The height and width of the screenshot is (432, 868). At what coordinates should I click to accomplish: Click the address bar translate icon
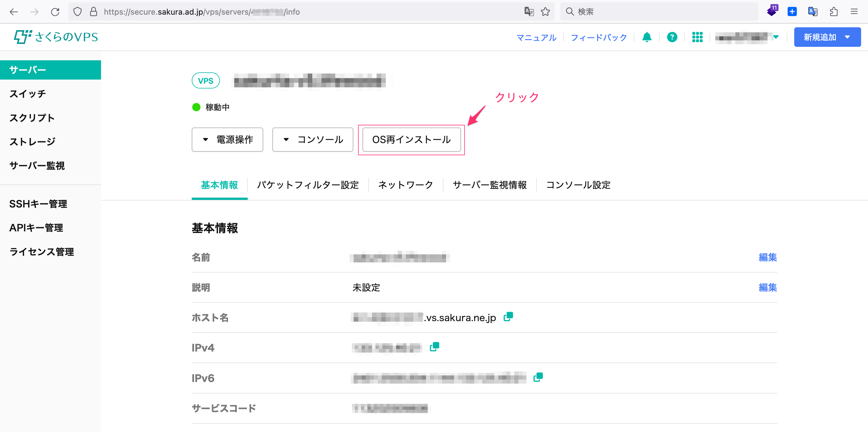click(529, 12)
